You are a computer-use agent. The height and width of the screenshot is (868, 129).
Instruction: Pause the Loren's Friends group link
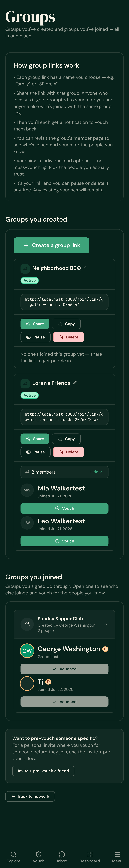pyautogui.click(x=35, y=452)
